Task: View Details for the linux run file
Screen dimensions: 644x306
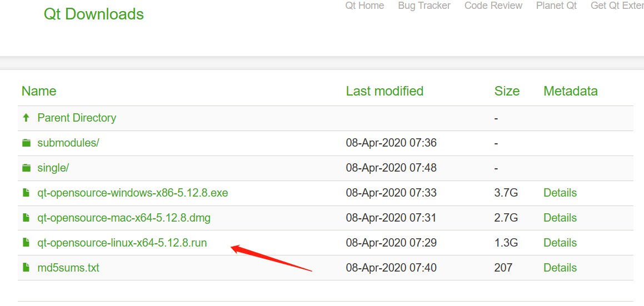Action: (x=560, y=243)
